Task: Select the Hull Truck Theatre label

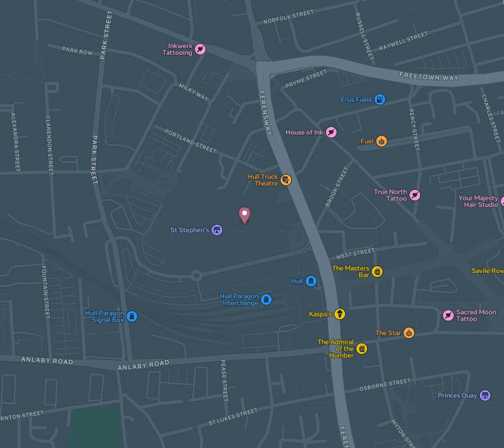Action: point(262,180)
